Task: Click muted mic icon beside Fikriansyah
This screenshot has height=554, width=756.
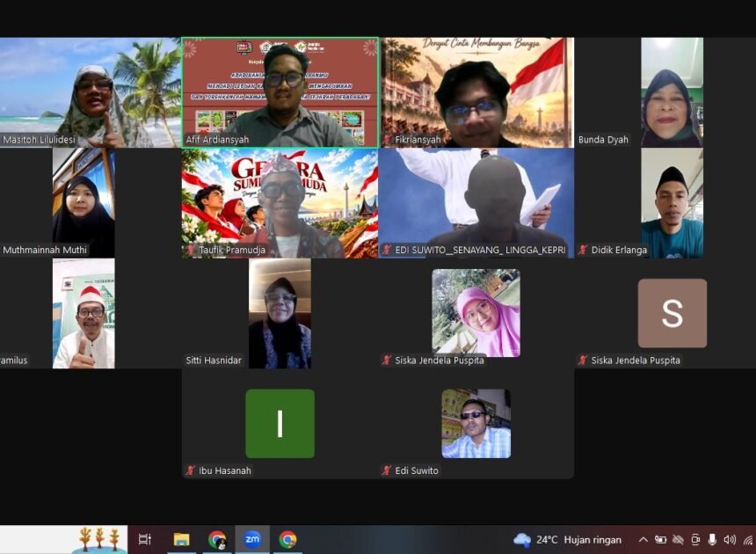Action: coord(387,140)
